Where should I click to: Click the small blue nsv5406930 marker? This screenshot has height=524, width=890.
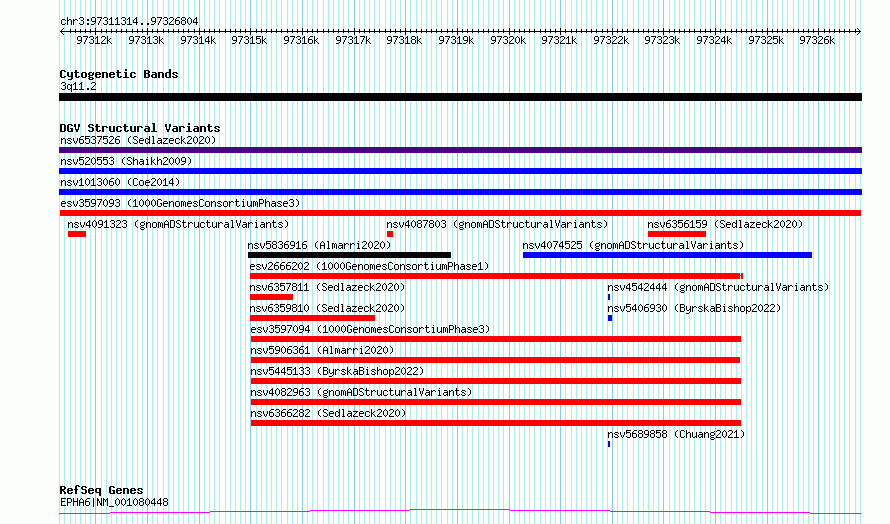click(610, 318)
